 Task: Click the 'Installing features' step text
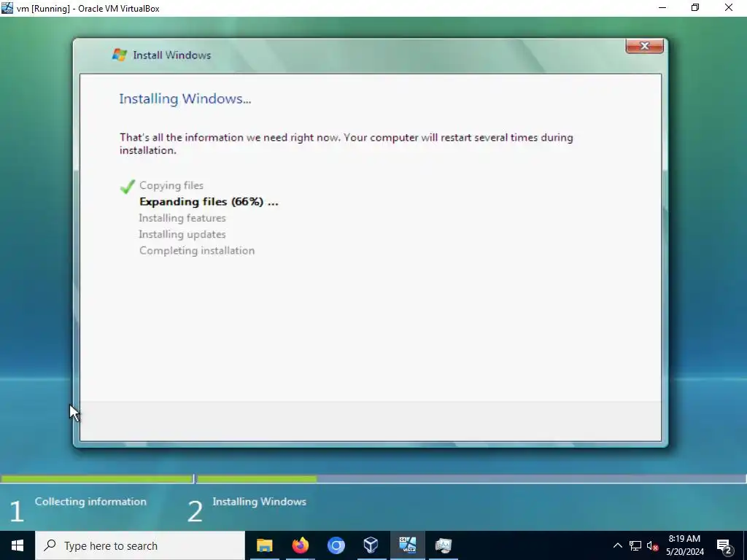182,218
